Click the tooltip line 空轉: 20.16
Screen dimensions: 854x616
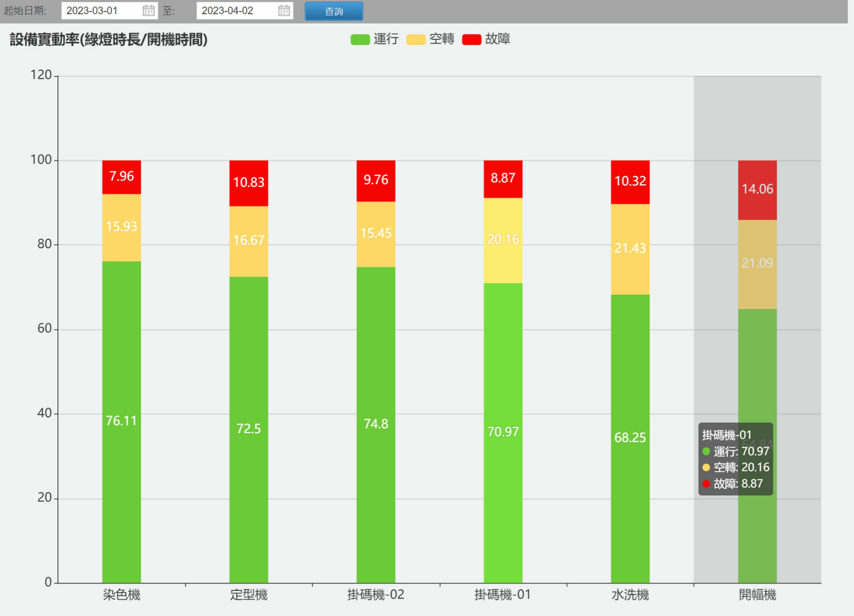[736, 467]
